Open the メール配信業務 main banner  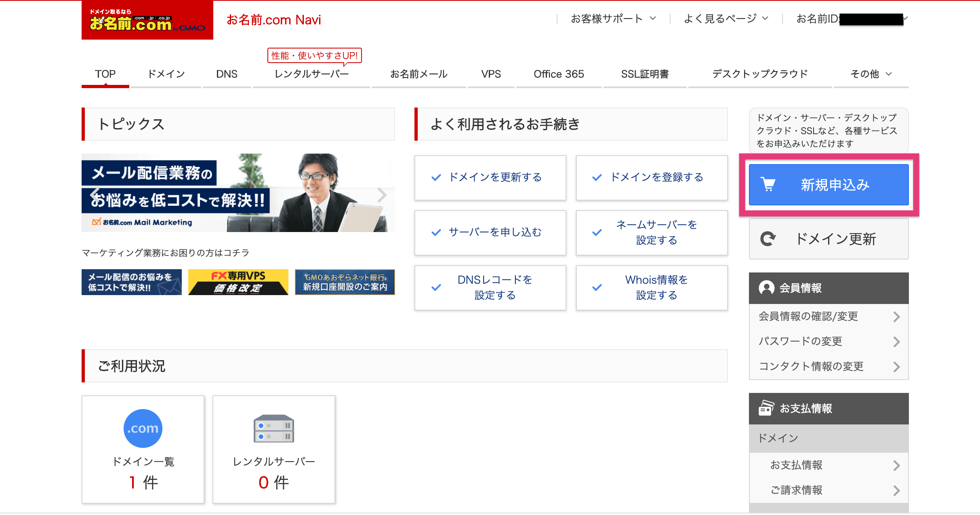click(238, 193)
